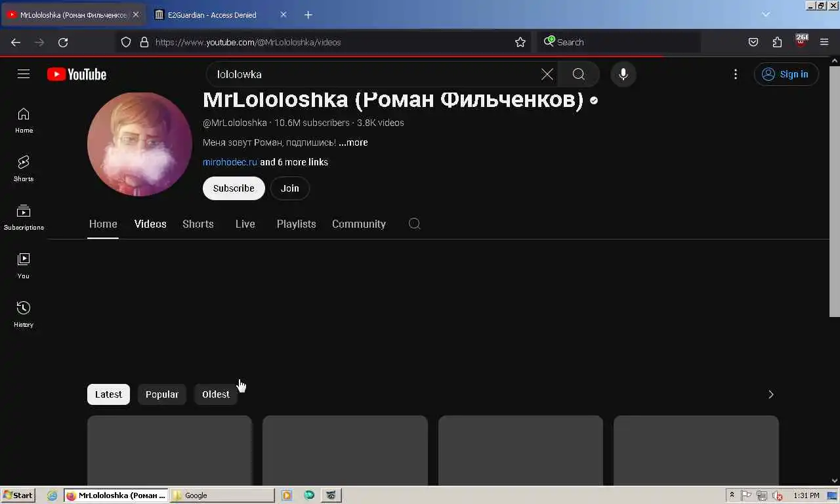Click the 10.6M subscribers text
840x504 pixels.
[x=312, y=123]
